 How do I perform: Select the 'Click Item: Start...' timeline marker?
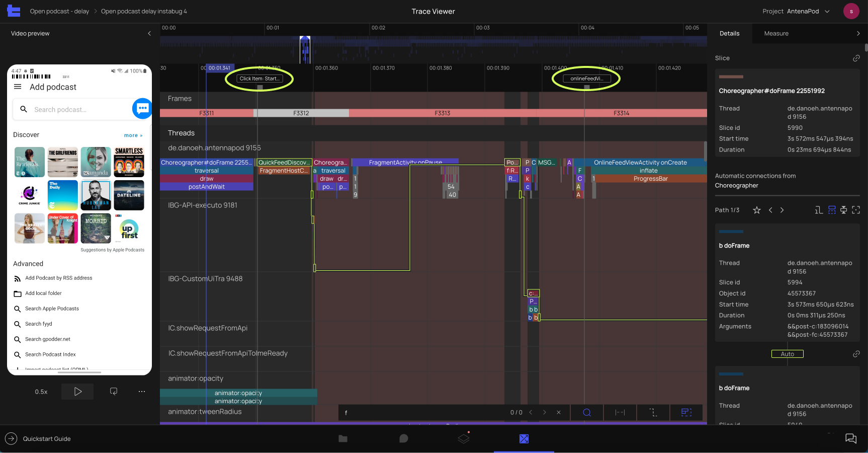(259, 79)
